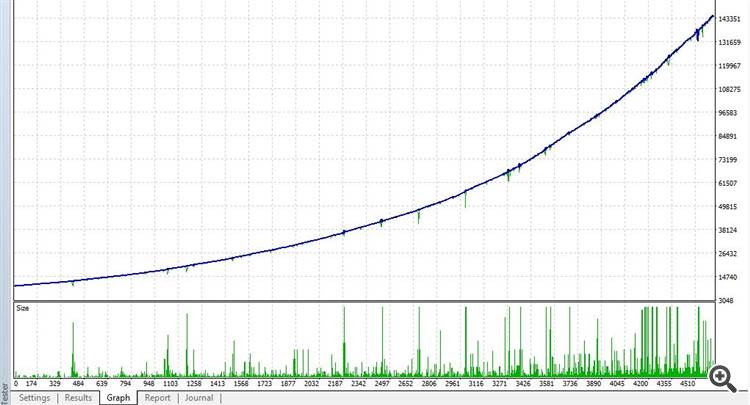
Task: Select the Graph tab
Action: 118,398
